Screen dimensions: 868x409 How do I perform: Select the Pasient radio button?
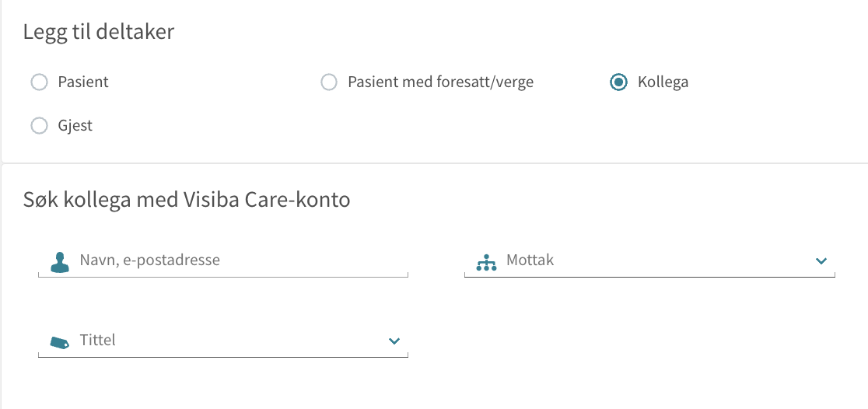(x=39, y=82)
